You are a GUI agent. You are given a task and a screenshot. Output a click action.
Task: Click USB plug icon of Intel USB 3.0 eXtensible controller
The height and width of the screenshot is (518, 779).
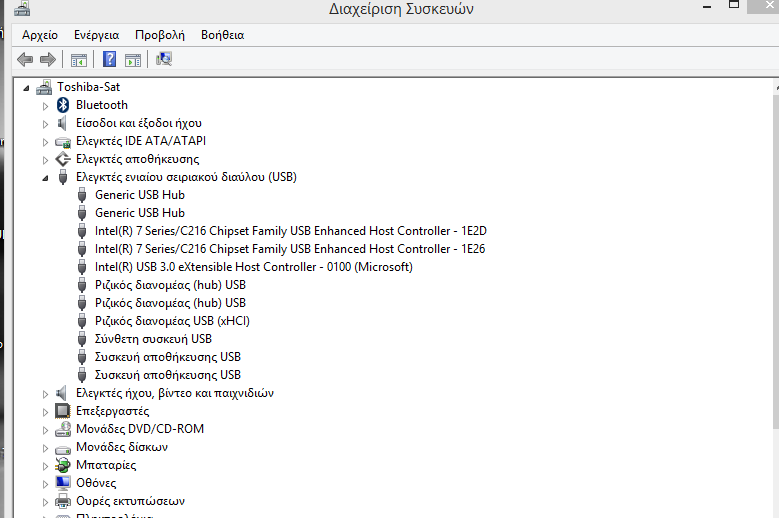82,267
